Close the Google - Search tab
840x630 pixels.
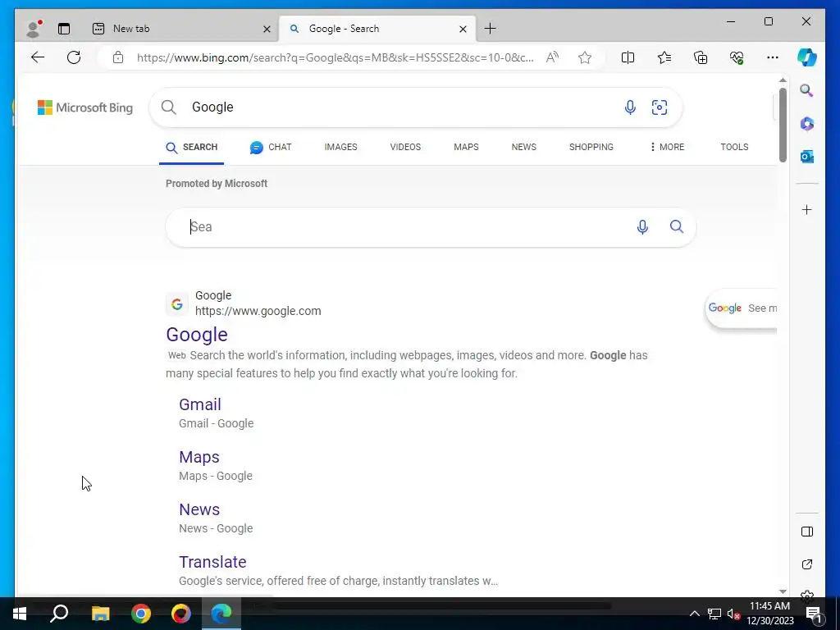[463, 29]
